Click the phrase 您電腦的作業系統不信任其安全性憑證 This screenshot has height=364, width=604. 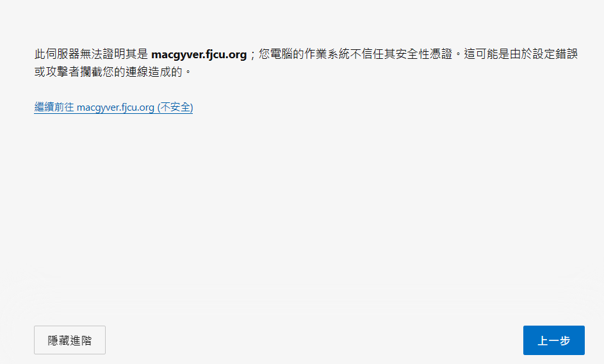click(355, 54)
